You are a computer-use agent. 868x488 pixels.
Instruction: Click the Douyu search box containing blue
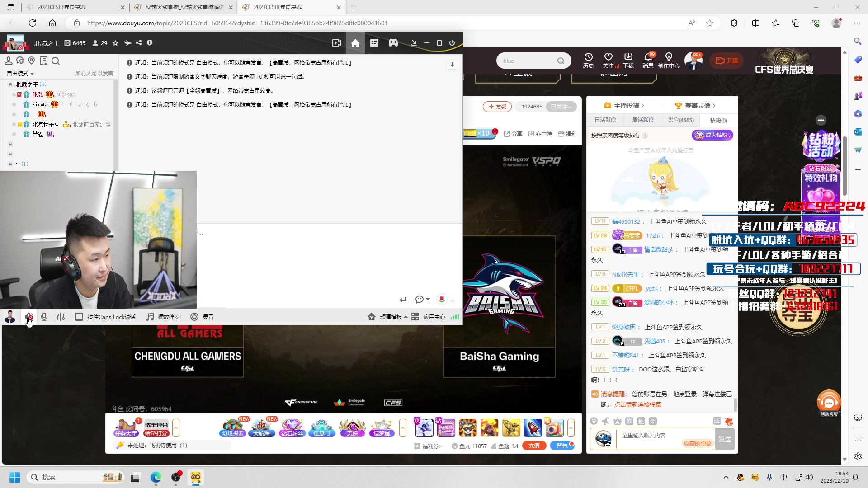[x=533, y=61]
